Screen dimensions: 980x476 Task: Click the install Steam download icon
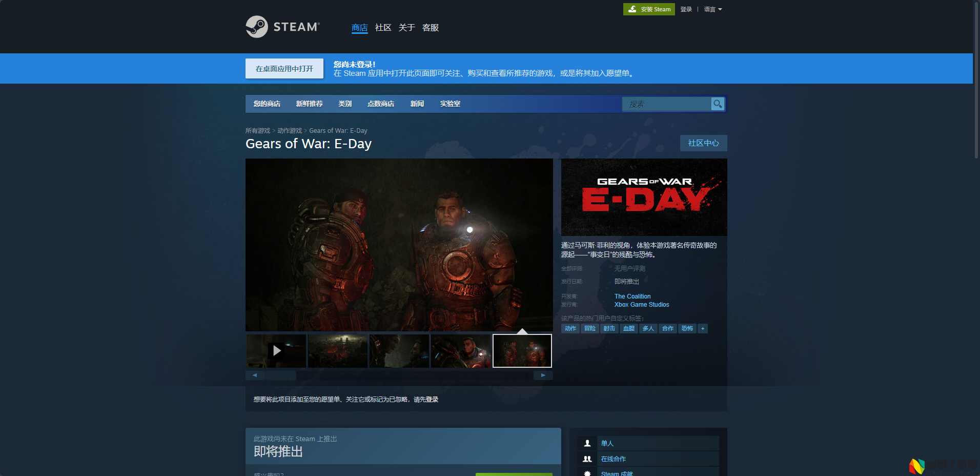point(632,9)
